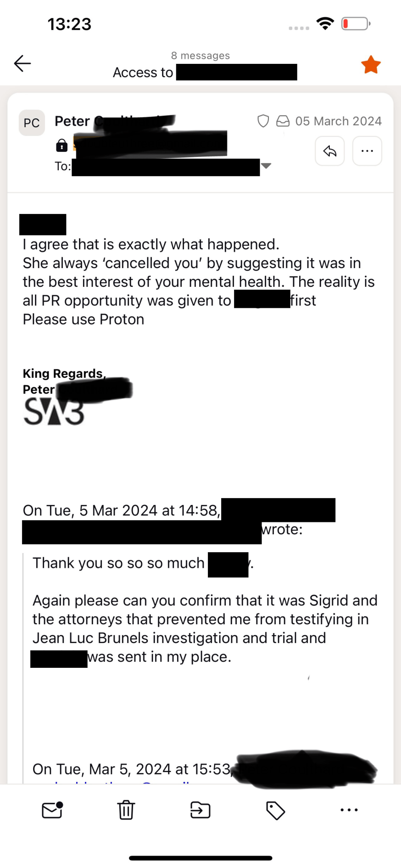401x868 pixels.
Task: Tap the SW3 signature logo
Action: click(x=54, y=411)
